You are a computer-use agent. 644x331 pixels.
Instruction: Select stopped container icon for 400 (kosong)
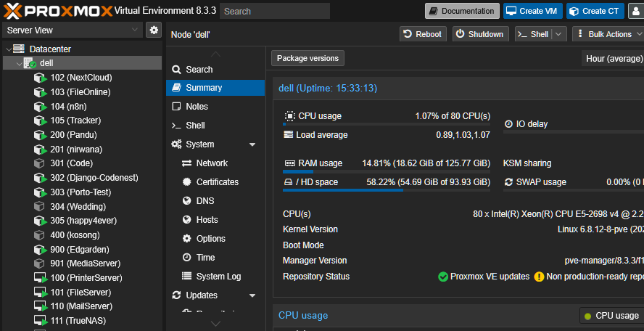pos(39,235)
